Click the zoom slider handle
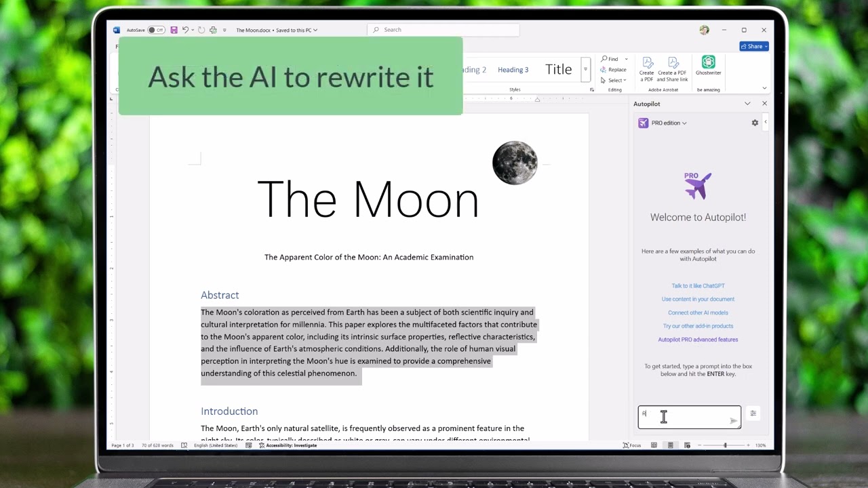Viewport: 868px width, 488px height. point(725,445)
